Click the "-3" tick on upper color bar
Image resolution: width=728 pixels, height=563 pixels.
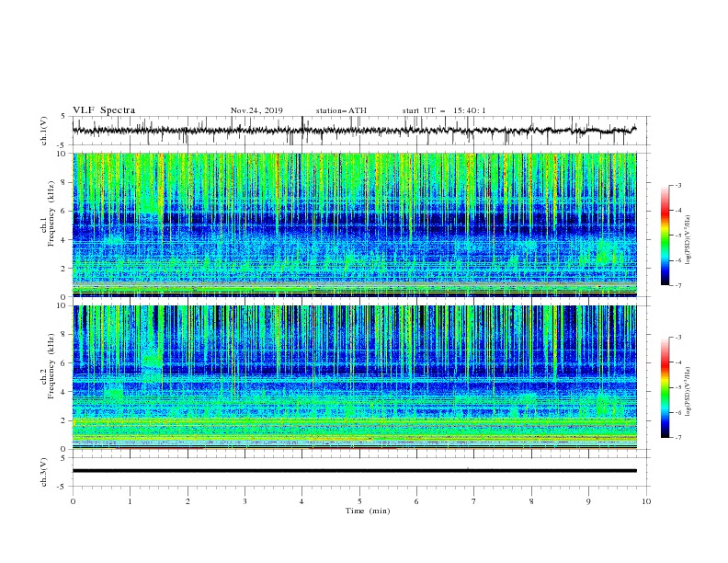pyautogui.click(x=678, y=185)
